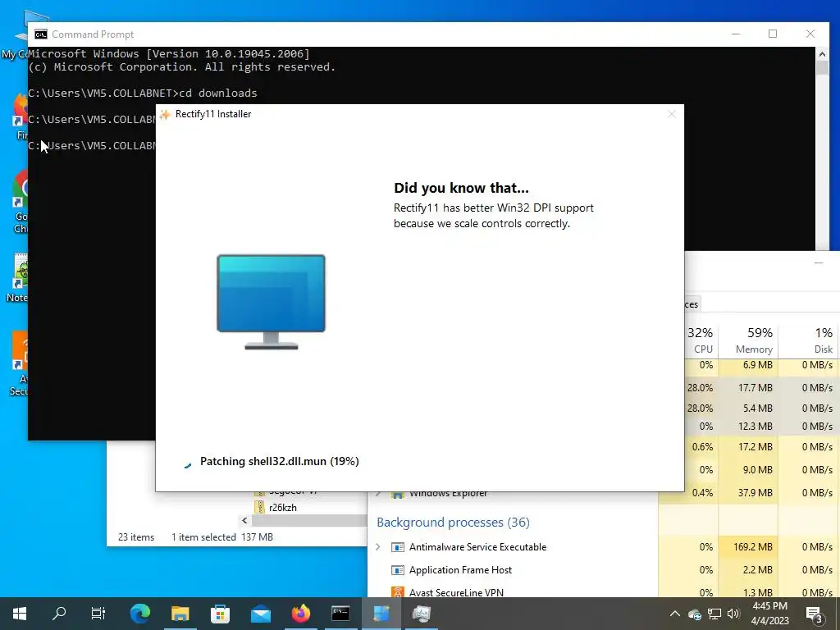Screen dimensions: 840x630
Task: Open network status tray icon
Action: click(714, 614)
